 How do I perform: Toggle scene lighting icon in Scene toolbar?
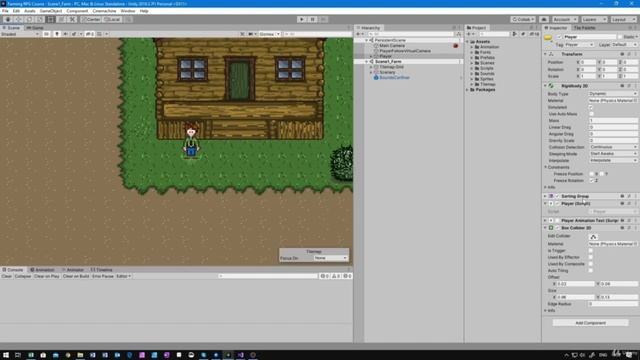(57, 34)
